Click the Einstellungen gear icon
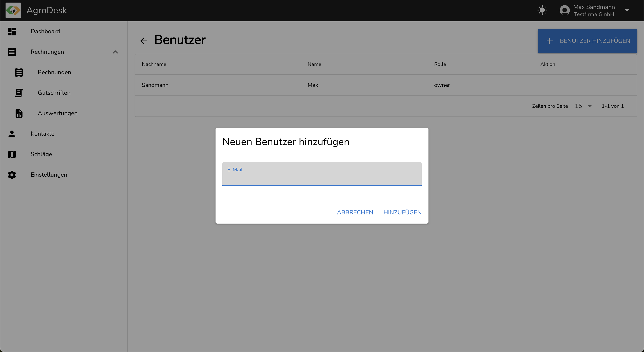The height and width of the screenshot is (352, 644). coord(12,175)
